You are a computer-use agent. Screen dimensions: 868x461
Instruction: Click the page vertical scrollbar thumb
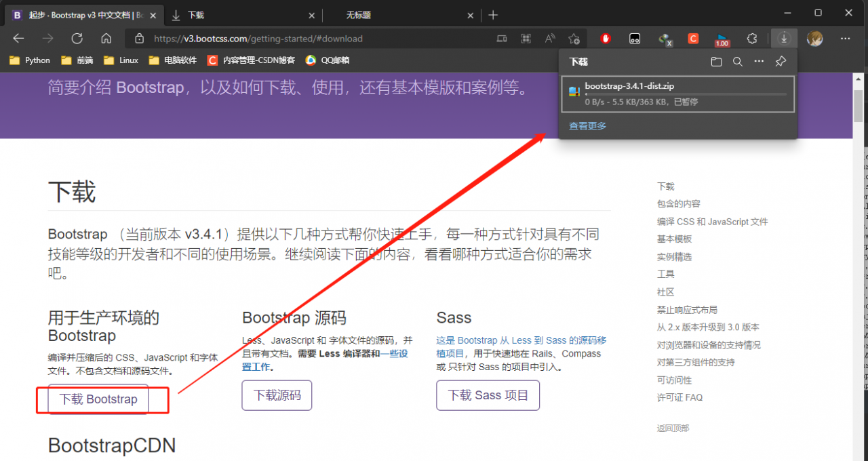coord(859,106)
